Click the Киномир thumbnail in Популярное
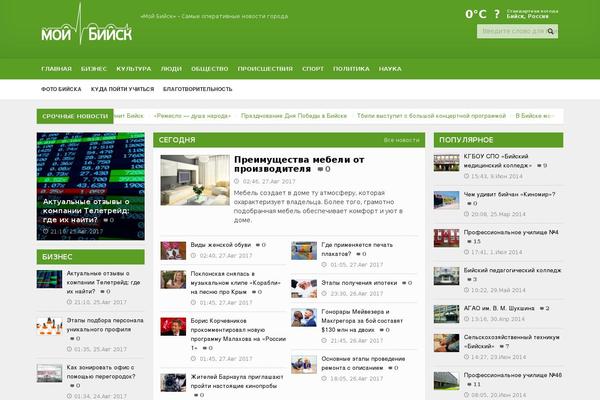This screenshot has width=600, height=400. tap(446, 200)
